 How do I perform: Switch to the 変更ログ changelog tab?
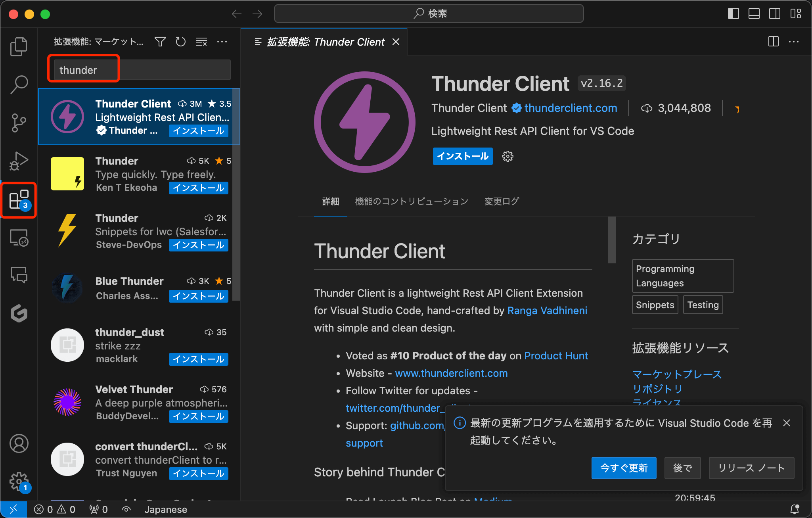(x=502, y=201)
